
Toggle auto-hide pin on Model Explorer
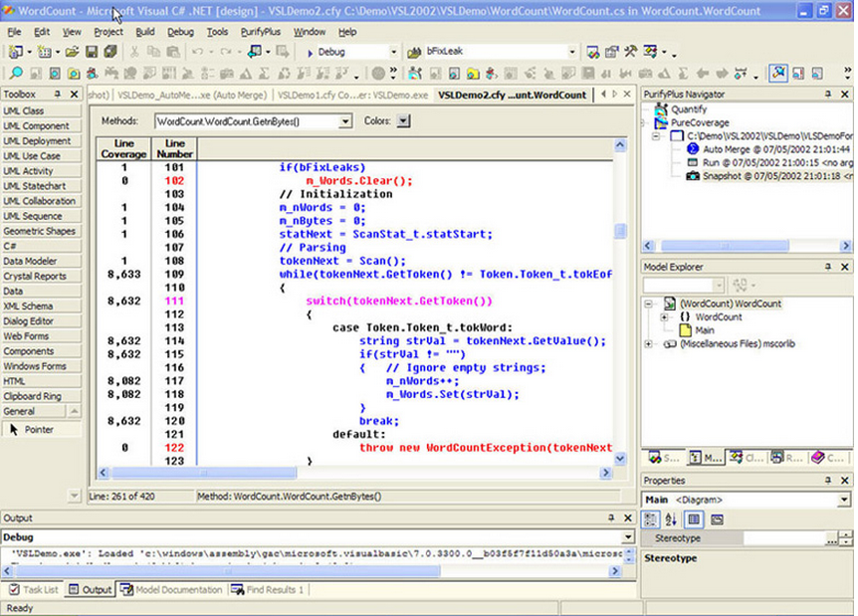(829, 267)
